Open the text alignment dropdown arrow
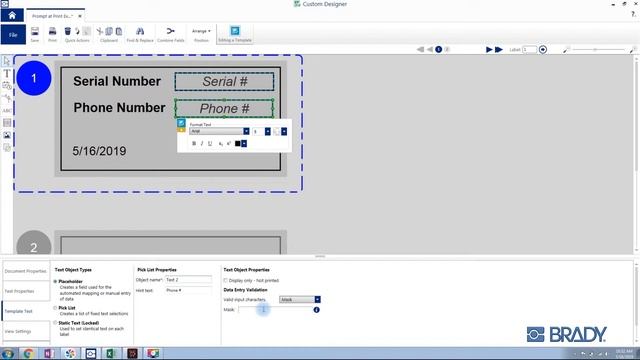 pyautogui.click(x=284, y=131)
